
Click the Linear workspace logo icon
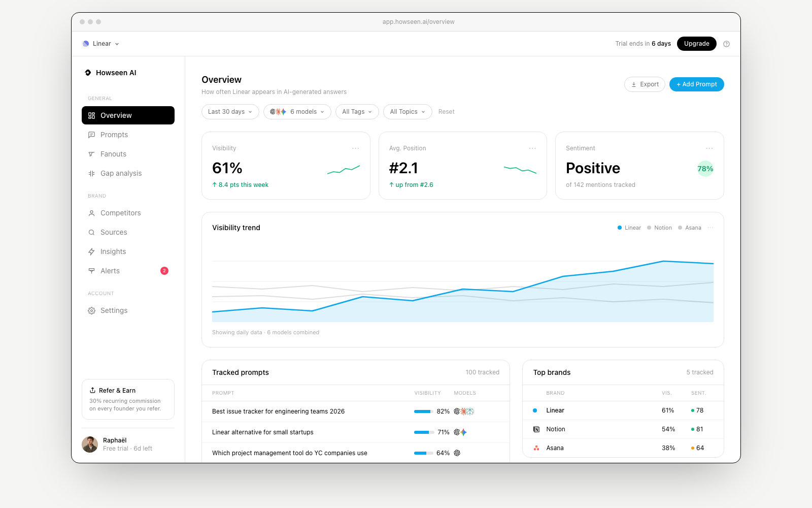(x=86, y=44)
